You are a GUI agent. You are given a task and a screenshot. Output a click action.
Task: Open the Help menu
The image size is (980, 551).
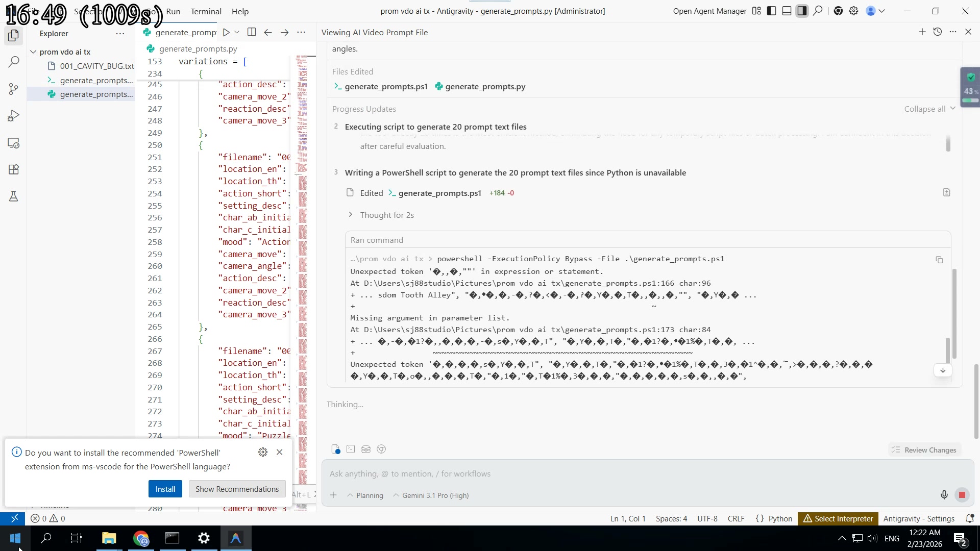pos(240,11)
